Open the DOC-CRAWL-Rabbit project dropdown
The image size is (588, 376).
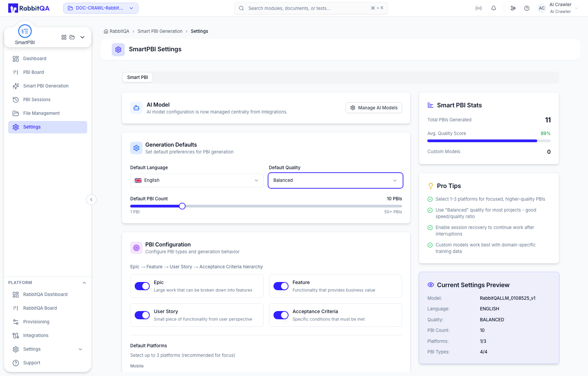point(101,8)
